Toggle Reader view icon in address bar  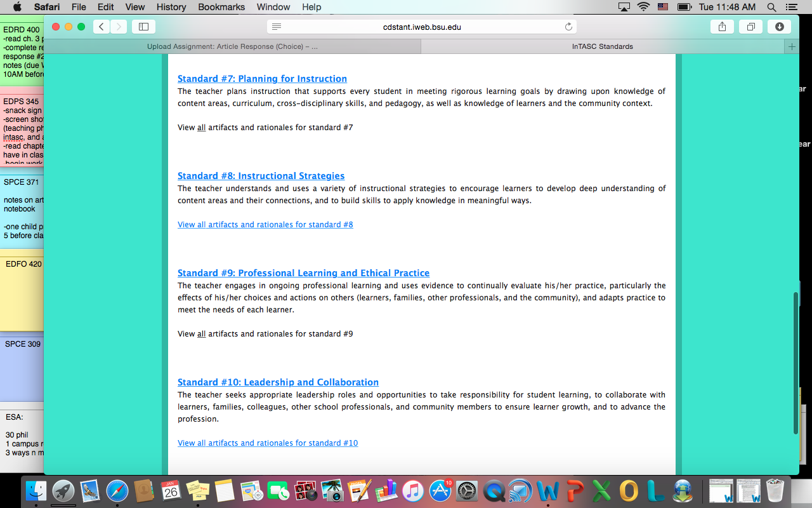pos(276,27)
